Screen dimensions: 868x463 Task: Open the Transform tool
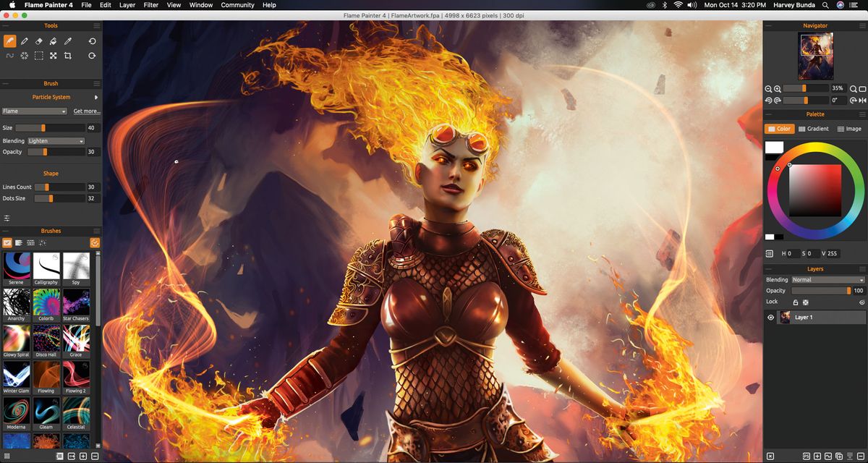pos(53,55)
